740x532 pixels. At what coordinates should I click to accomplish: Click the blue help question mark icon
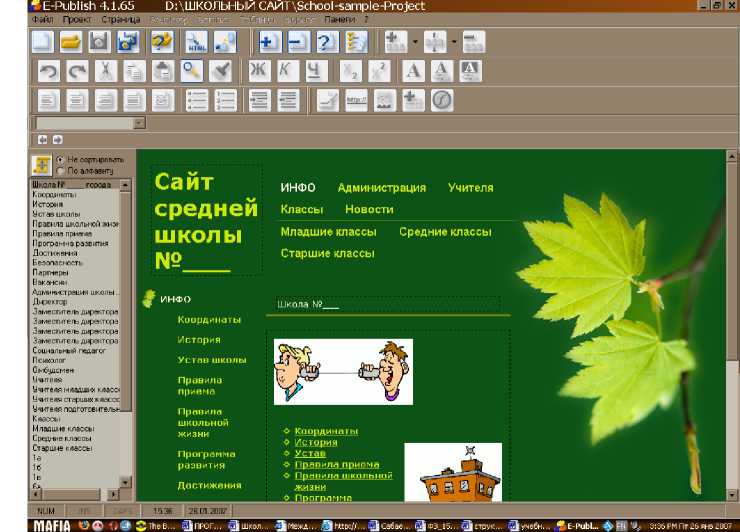326,42
